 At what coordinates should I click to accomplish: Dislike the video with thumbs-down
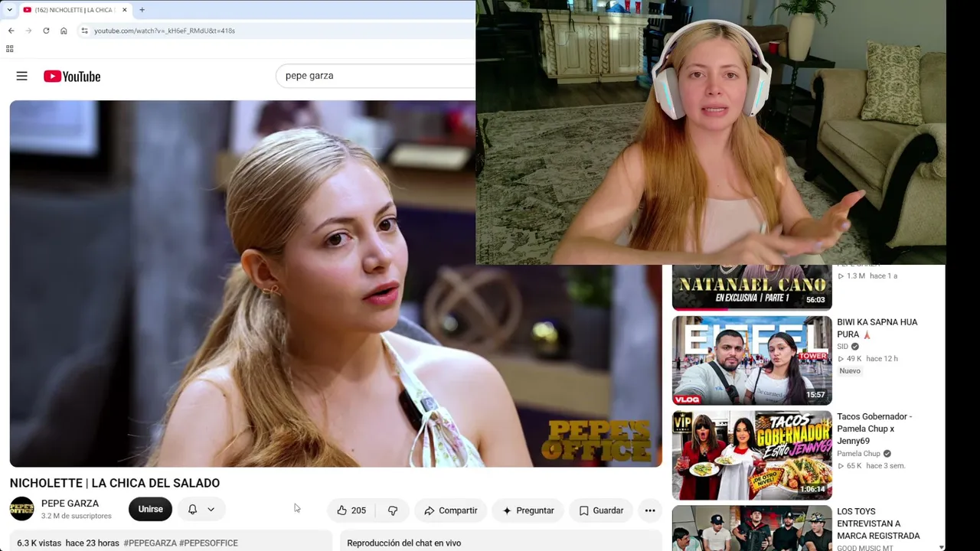(392, 510)
